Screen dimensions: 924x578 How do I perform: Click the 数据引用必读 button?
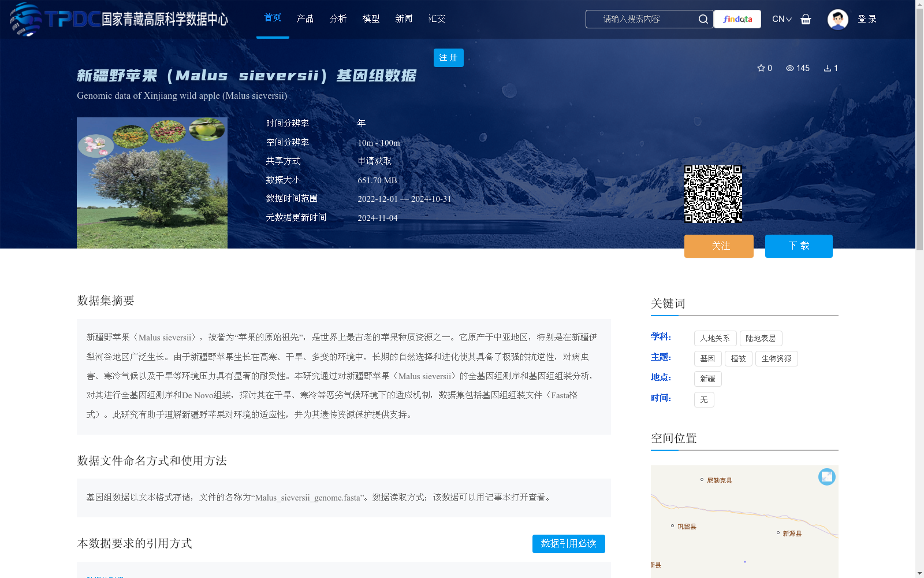point(568,544)
